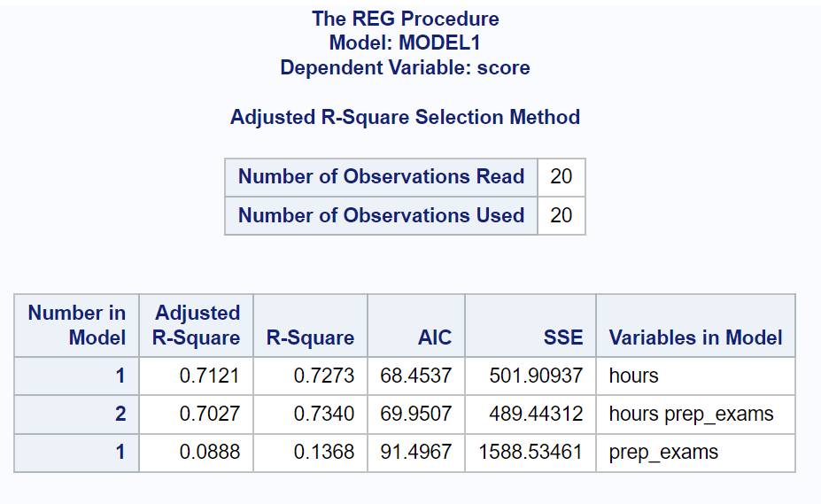The image size is (821, 504).
Task: Click Number in Model cell in hours row
Action: [76, 376]
